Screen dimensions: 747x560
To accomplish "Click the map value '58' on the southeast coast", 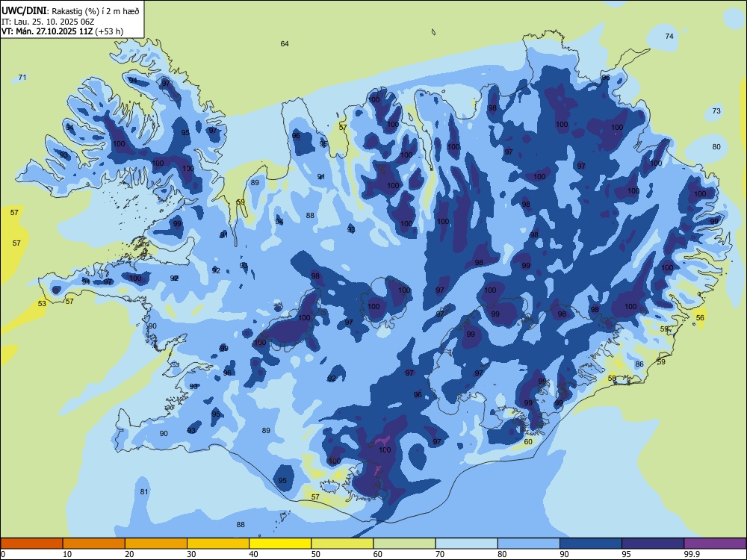I will coord(613,378).
